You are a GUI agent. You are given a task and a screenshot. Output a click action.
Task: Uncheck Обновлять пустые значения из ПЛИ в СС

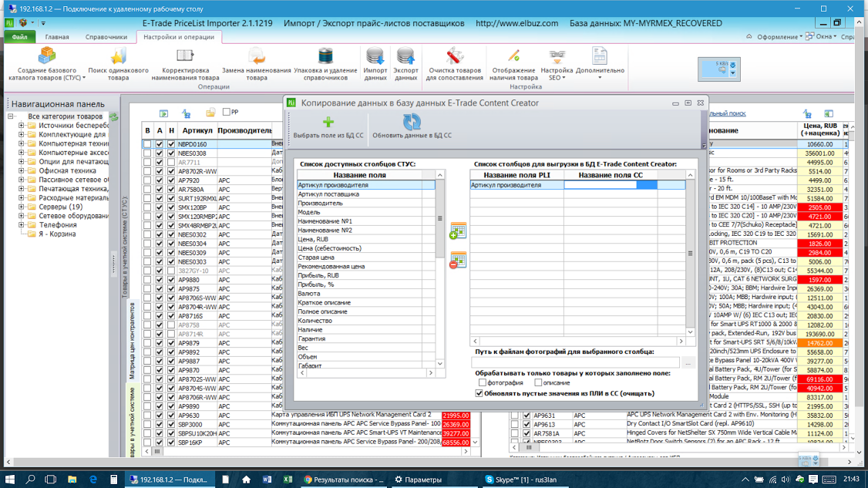(479, 393)
